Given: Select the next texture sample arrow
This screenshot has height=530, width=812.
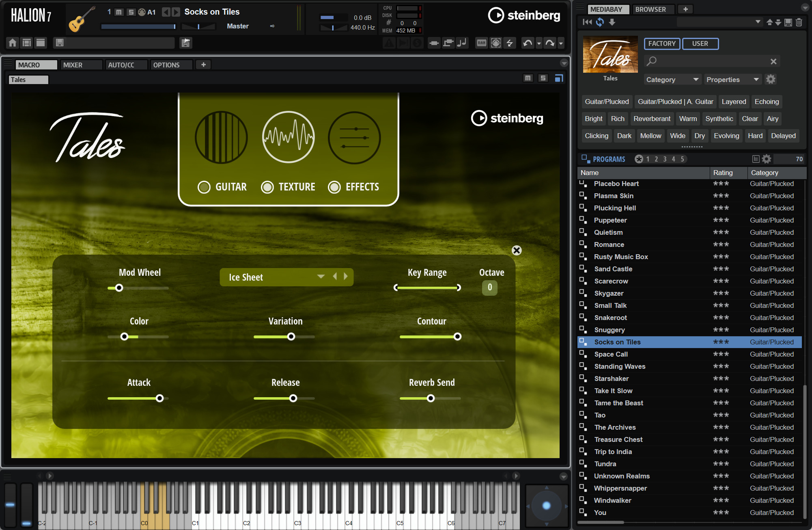Looking at the screenshot, I should point(346,277).
